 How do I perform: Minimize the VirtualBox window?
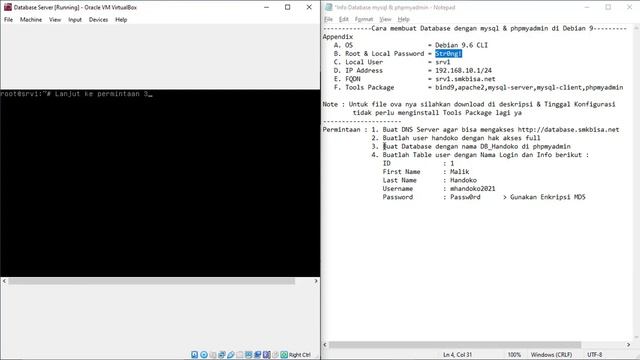point(267,7)
